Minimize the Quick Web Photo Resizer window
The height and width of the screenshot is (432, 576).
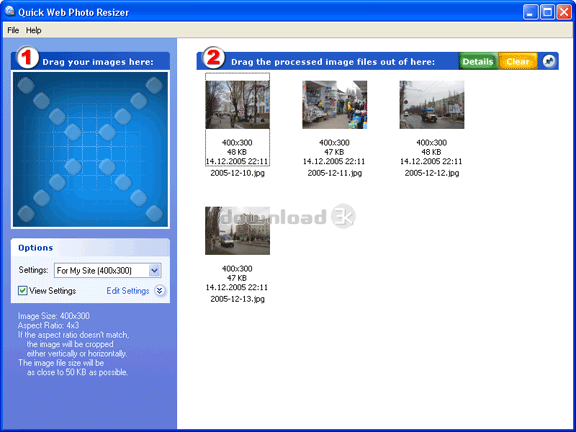(x=530, y=12)
